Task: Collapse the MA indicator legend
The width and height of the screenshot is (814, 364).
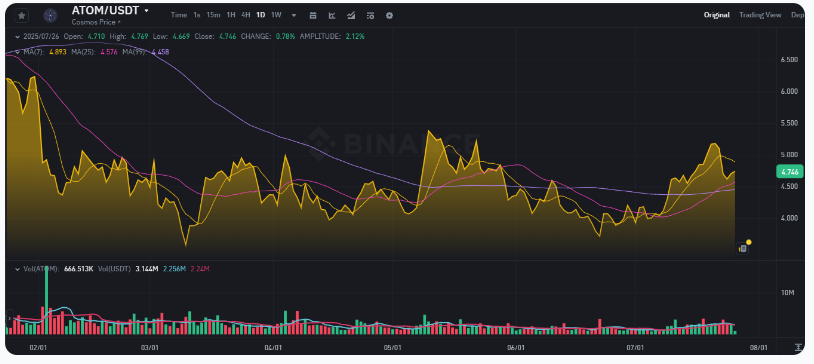Action: pyautogui.click(x=18, y=52)
